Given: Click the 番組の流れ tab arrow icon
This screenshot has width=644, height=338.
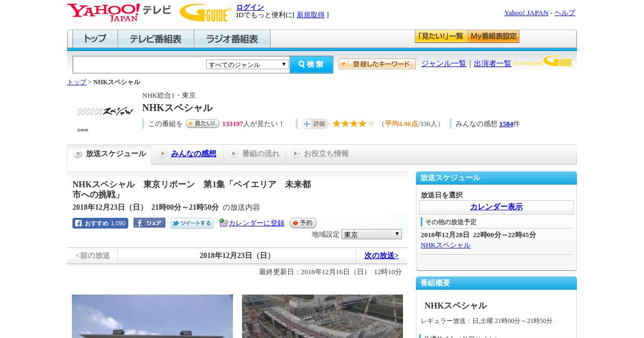Looking at the screenshot, I should 233,154.
